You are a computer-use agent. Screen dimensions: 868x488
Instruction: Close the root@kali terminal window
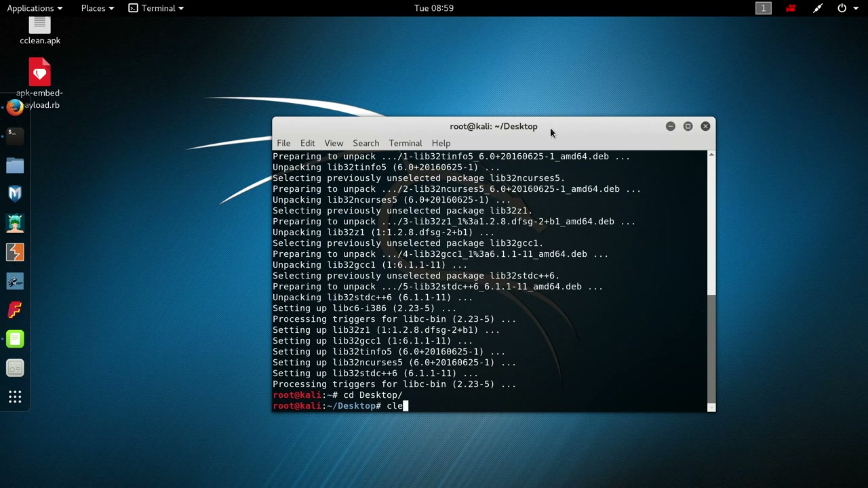tap(705, 126)
